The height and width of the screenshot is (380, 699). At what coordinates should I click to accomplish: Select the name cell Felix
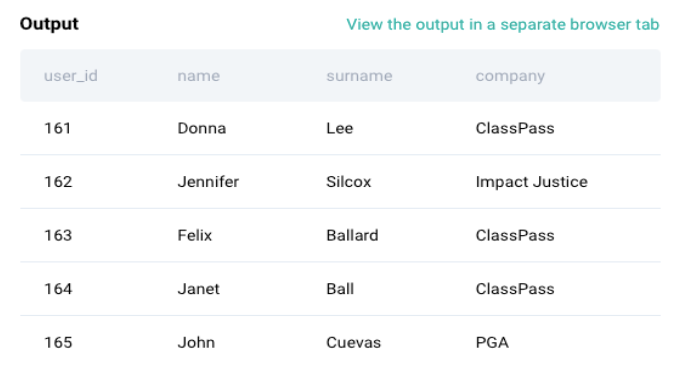click(195, 235)
